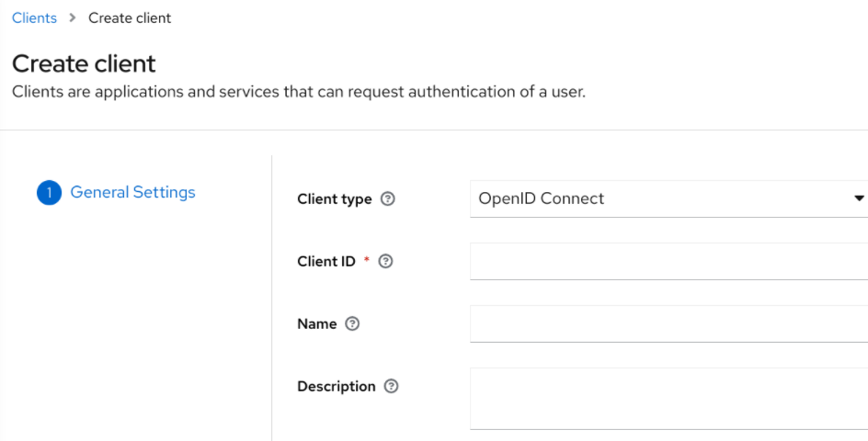The height and width of the screenshot is (441, 868).
Task: Click the Name field label
Action: pyautogui.click(x=316, y=324)
